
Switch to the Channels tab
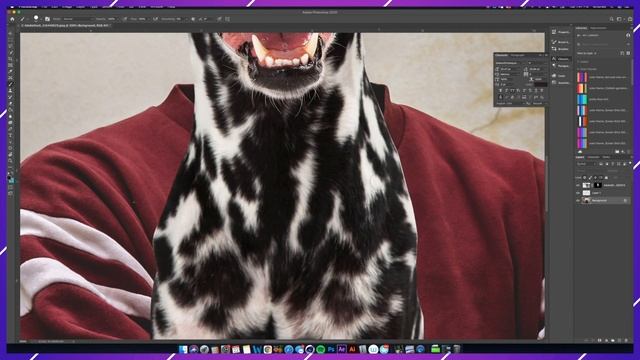click(x=594, y=157)
